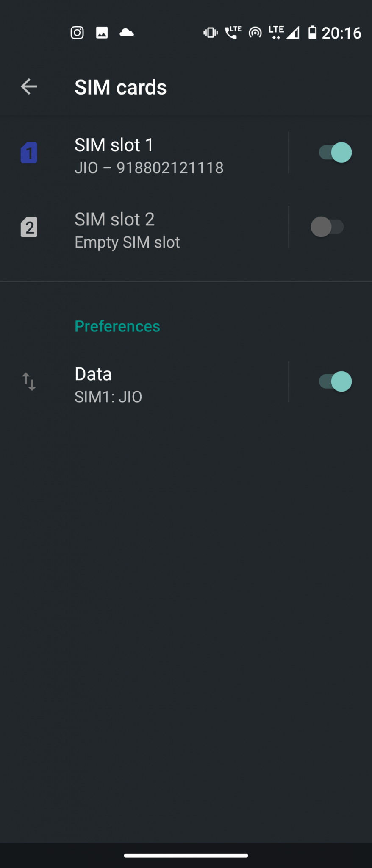Tap the battery status icon

pos(312,33)
